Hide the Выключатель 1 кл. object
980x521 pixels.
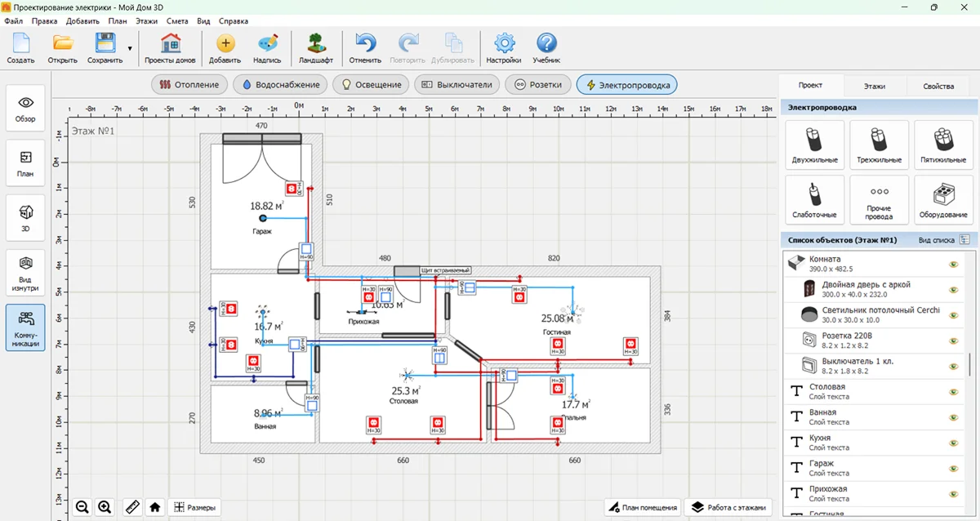pyautogui.click(x=952, y=366)
